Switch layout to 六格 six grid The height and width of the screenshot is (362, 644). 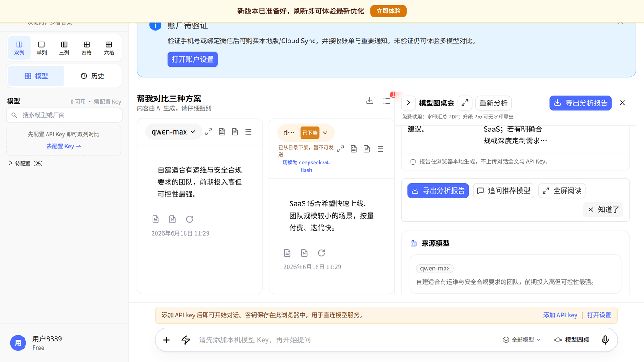109,48
